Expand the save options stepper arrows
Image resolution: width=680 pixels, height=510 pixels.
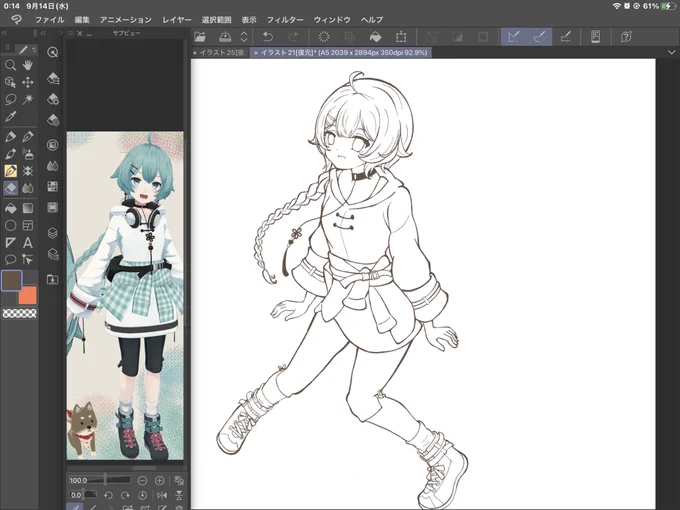tap(244, 37)
